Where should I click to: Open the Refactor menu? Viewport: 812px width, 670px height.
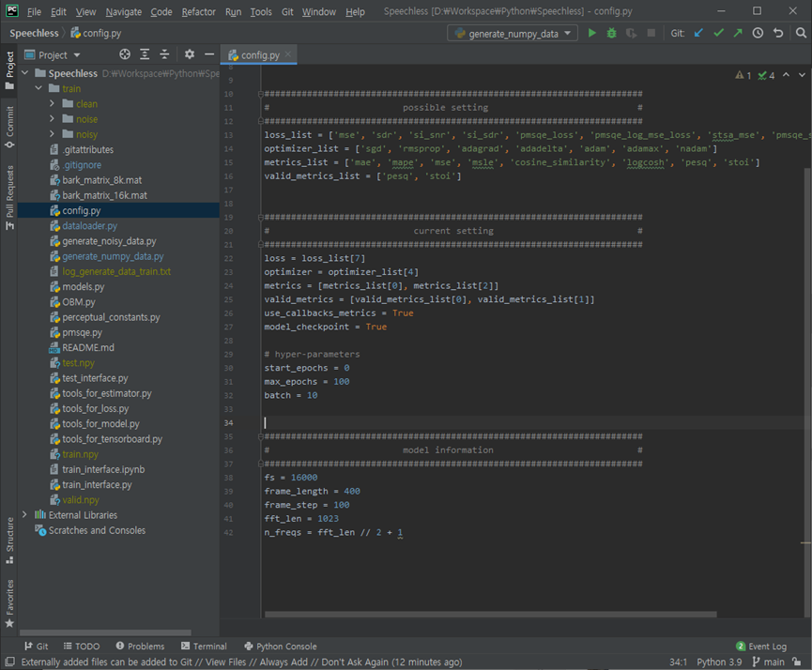pos(198,11)
